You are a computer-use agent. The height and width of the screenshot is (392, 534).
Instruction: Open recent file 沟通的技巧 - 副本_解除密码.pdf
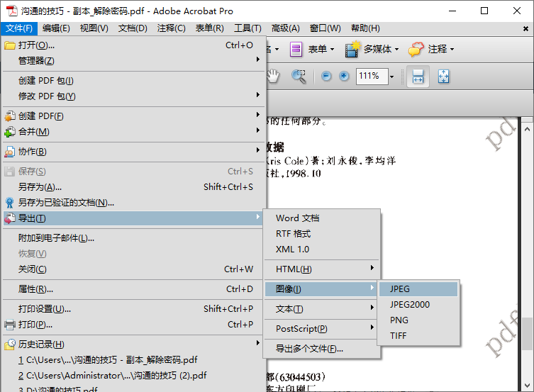coord(133,360)
